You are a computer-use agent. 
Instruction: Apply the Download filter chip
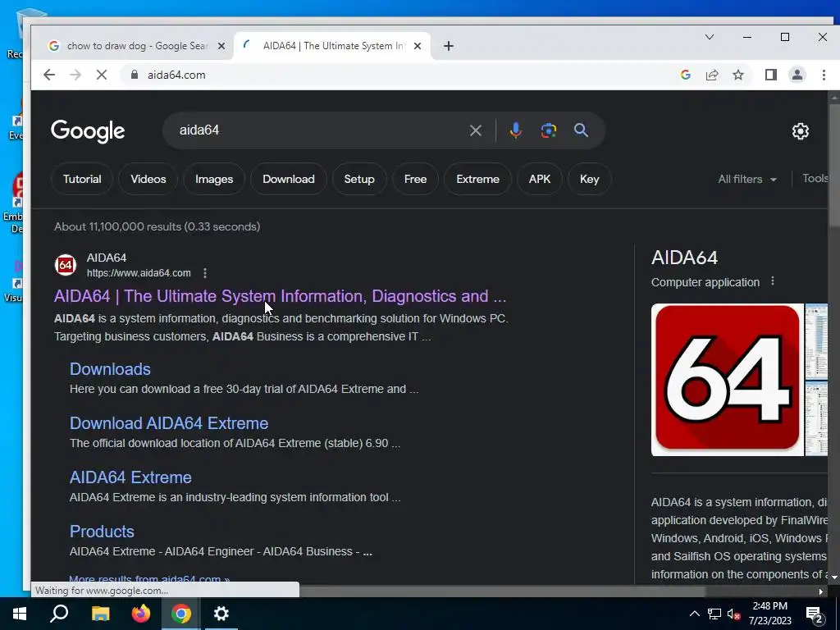(288, 179)
